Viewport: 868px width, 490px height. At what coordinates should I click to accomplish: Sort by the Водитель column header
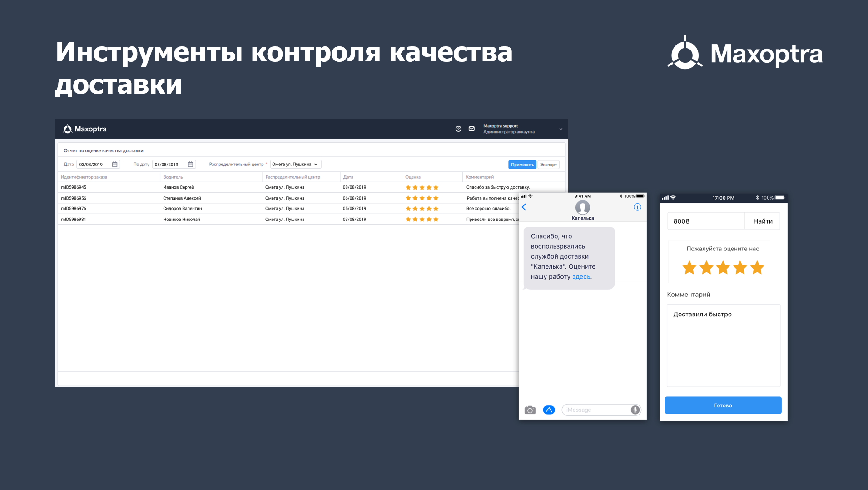point(173,177)
